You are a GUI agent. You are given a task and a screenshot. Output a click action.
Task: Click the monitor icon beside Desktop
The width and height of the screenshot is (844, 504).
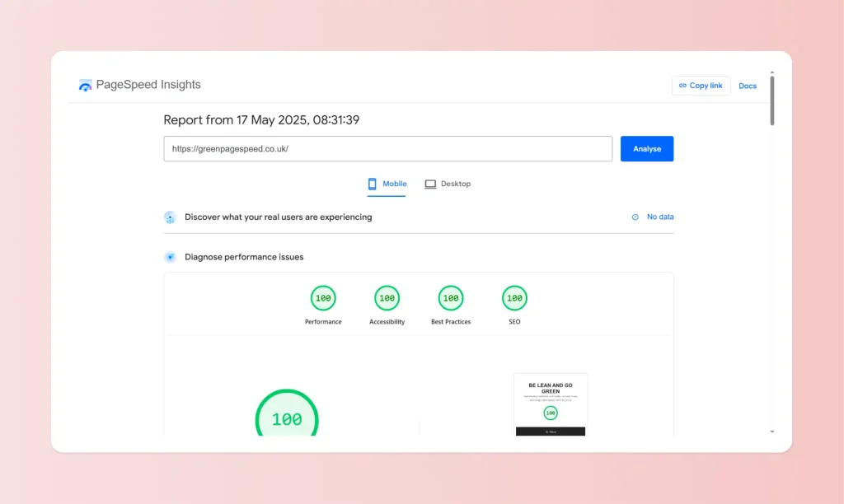(x=429, y=184)
